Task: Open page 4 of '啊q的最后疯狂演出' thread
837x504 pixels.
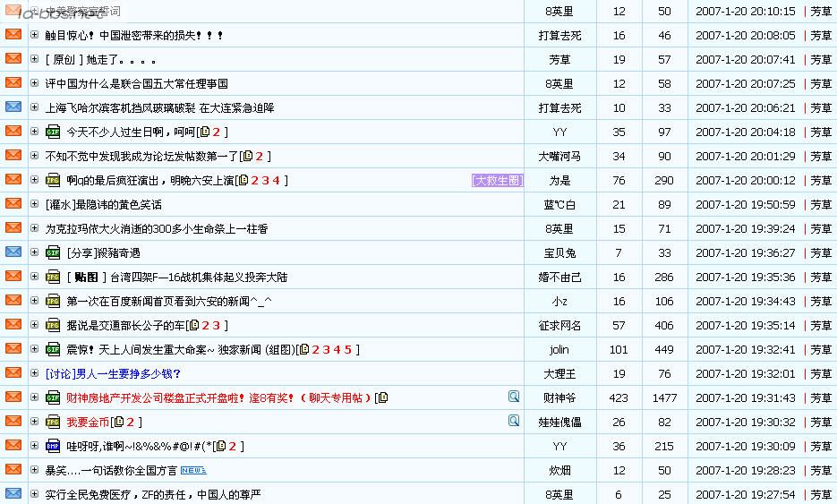Action: pyautogui.click(x=276, y=180)
